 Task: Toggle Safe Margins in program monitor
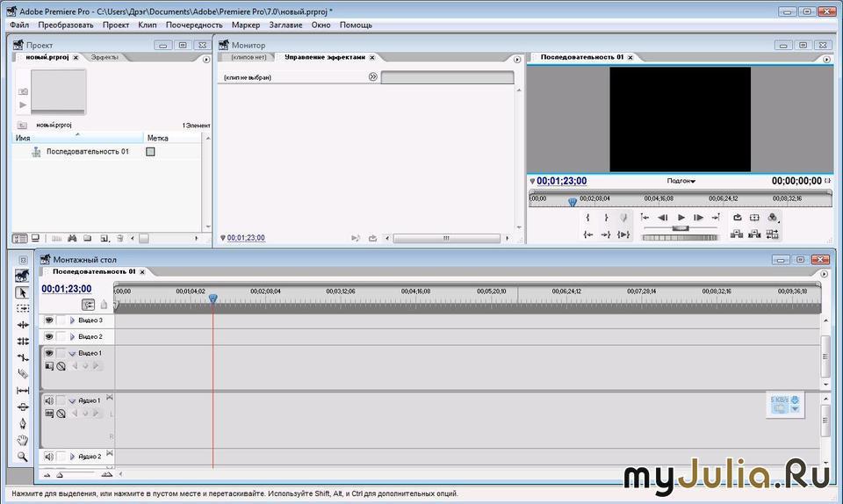[x=754, y=218]
